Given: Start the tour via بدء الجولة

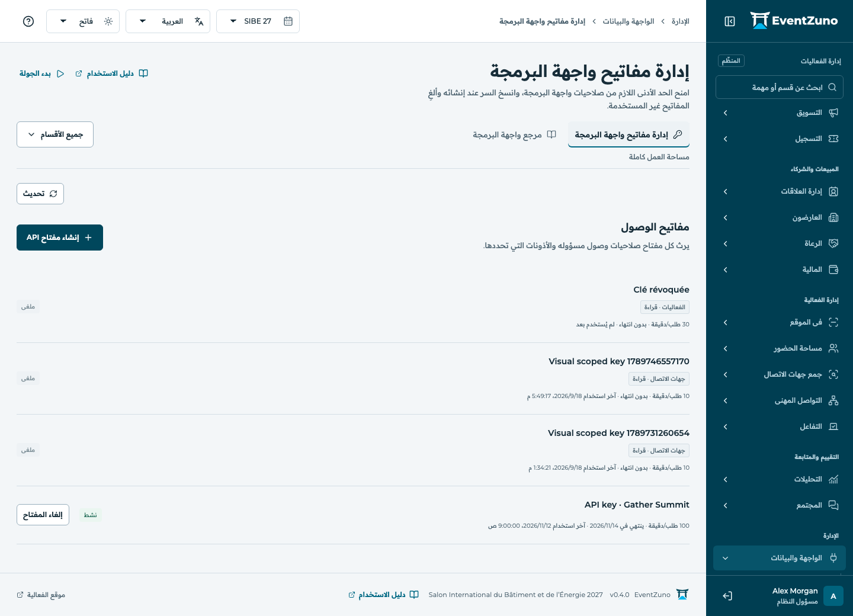Looking at the screenshot, I should click(x=43, y=73).
